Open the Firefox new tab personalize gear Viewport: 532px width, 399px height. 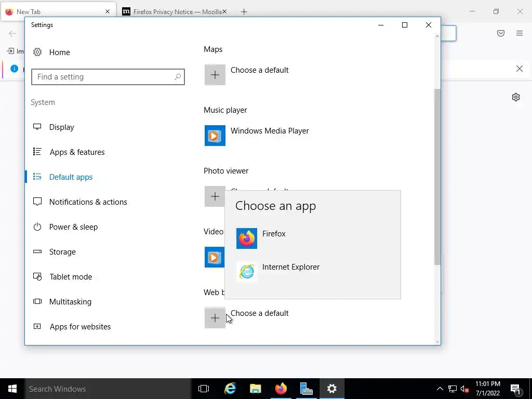tap(516, 97)
